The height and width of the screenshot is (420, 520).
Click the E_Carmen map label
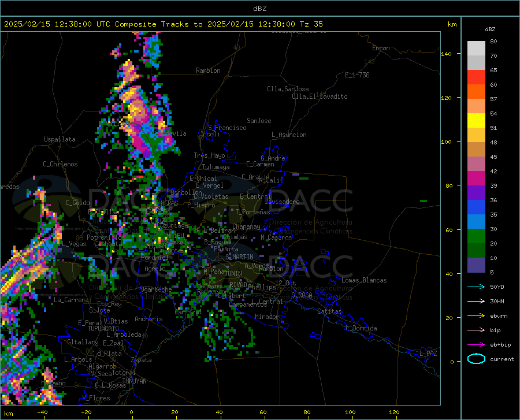coord(260,164)
